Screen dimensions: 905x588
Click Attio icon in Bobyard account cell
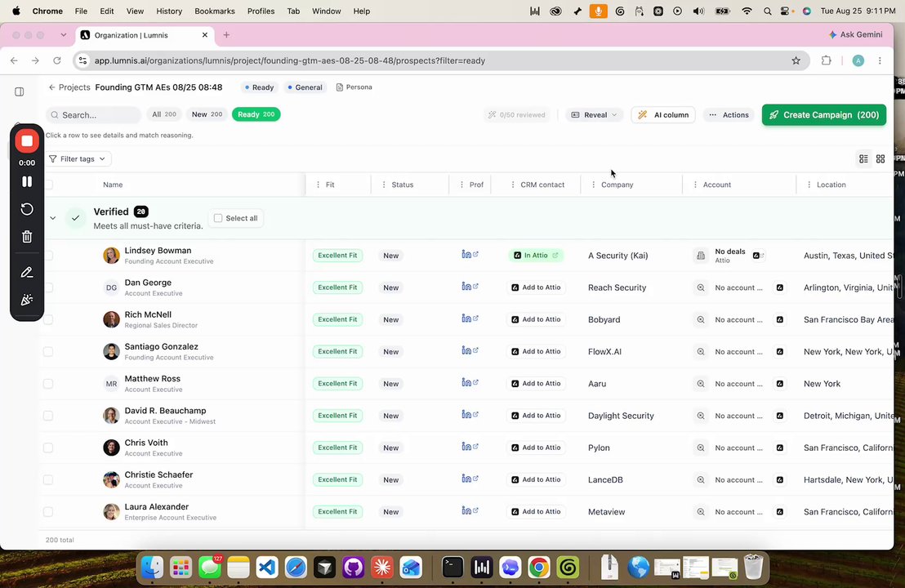[780, 319]
